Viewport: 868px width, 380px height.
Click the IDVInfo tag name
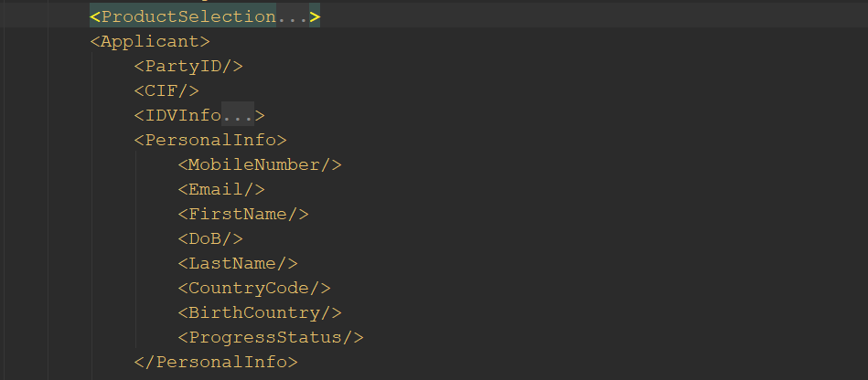coord(183,115)
